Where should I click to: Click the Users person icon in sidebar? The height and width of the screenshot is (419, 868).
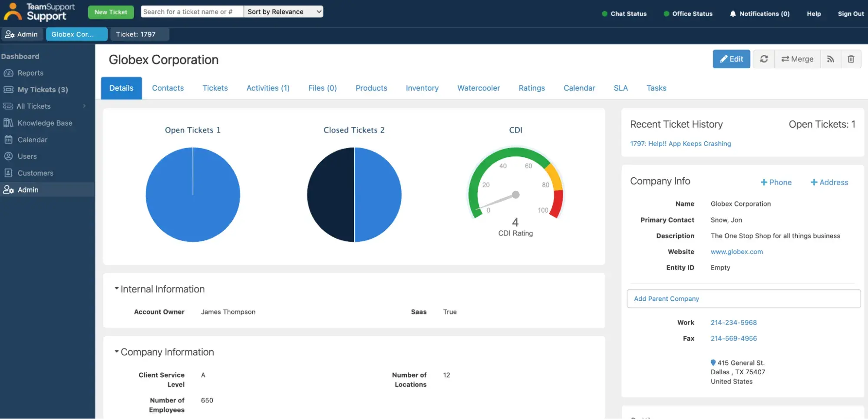[8, 156]
